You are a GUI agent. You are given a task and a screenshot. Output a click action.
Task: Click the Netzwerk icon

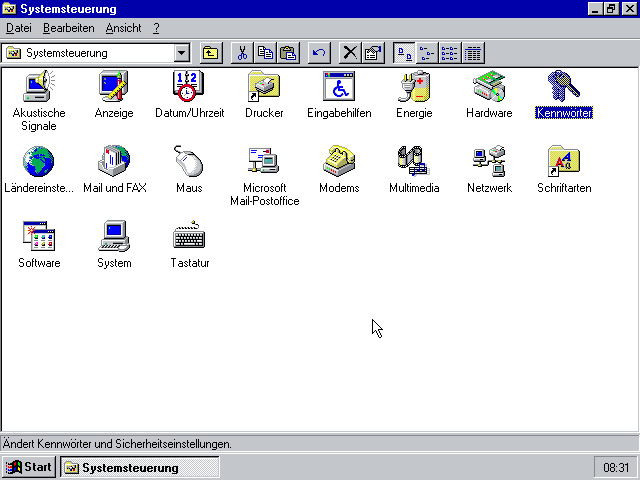click(489, 161)
